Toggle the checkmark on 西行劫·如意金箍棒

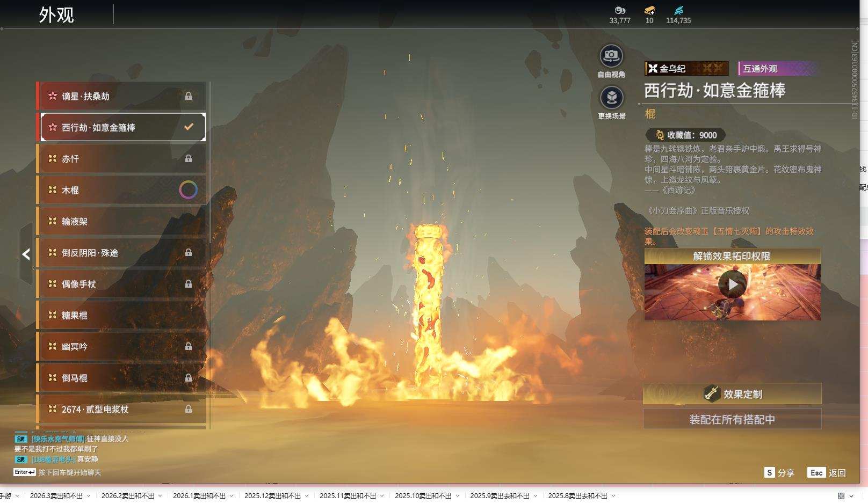[x=189, y=127]
